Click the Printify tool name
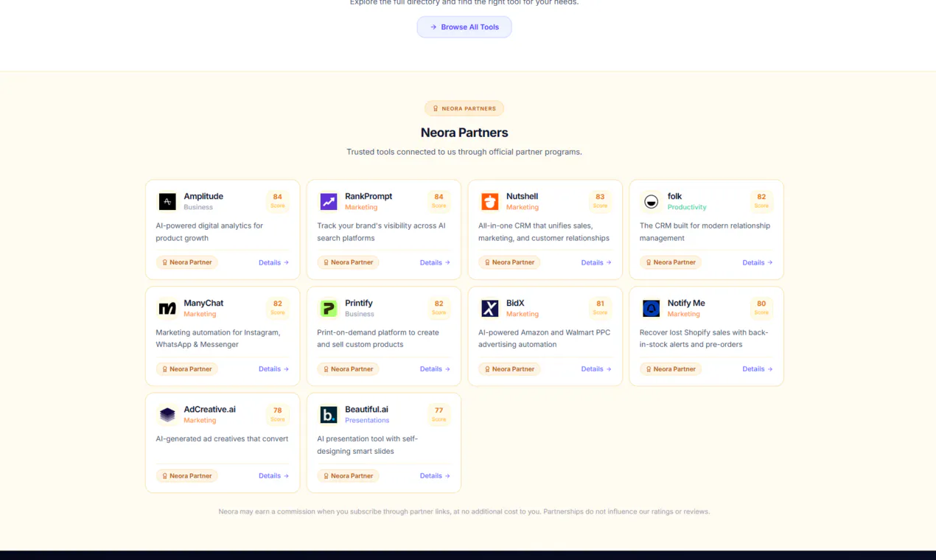936x560 pixels. [x=359, y=303]
